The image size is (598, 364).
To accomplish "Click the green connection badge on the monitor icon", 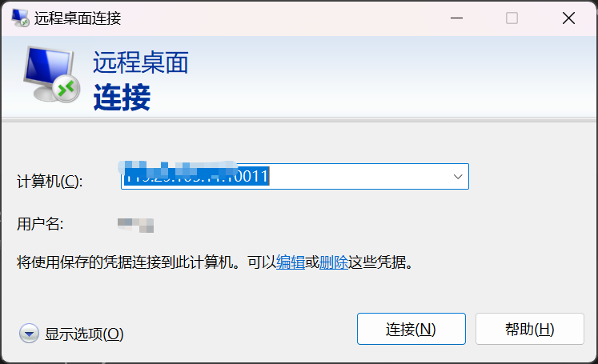I will [66, 89].
